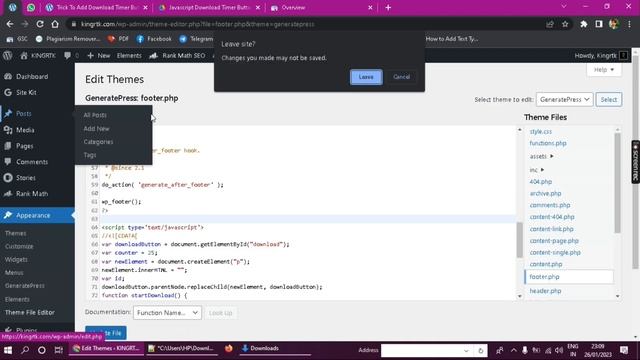Bookmark page with star icon
This screenshot has width=640, height=360.
click(x=565, y=24)
